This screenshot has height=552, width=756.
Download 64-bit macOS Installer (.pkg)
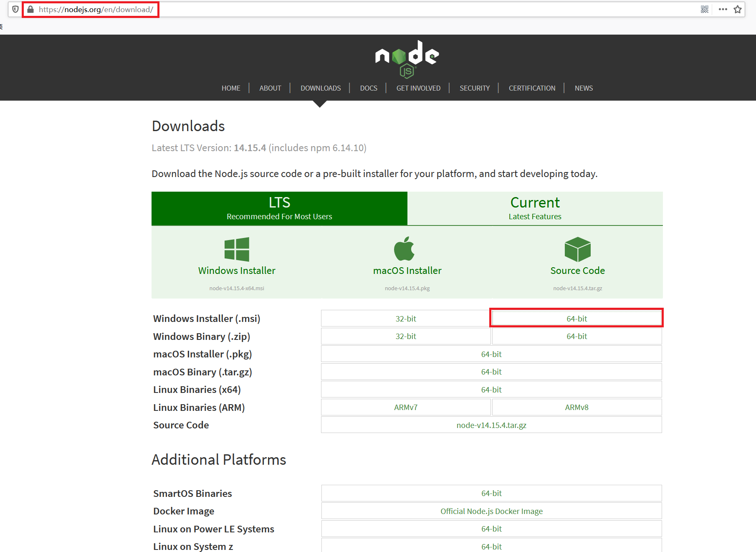(x=491, y=354)
